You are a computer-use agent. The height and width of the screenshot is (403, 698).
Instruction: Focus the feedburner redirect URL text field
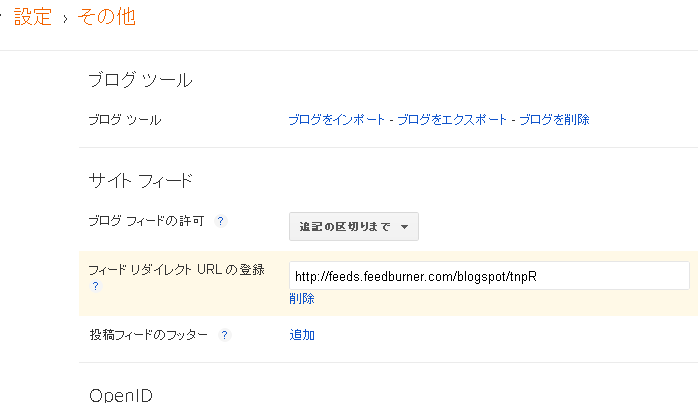(489, 276)
